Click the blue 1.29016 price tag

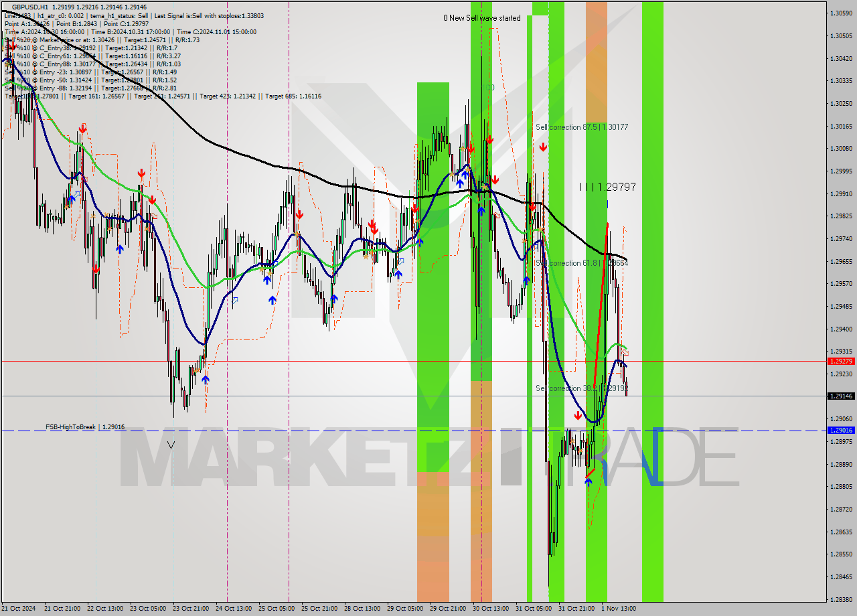[x=841, y=430]
